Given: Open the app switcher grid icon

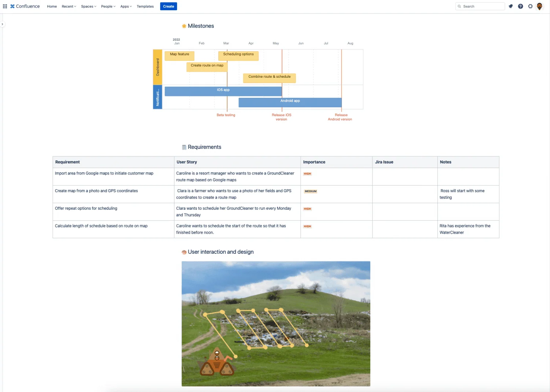Looking at the screenshot, I should pyautogui.click(x=5, y=6).
